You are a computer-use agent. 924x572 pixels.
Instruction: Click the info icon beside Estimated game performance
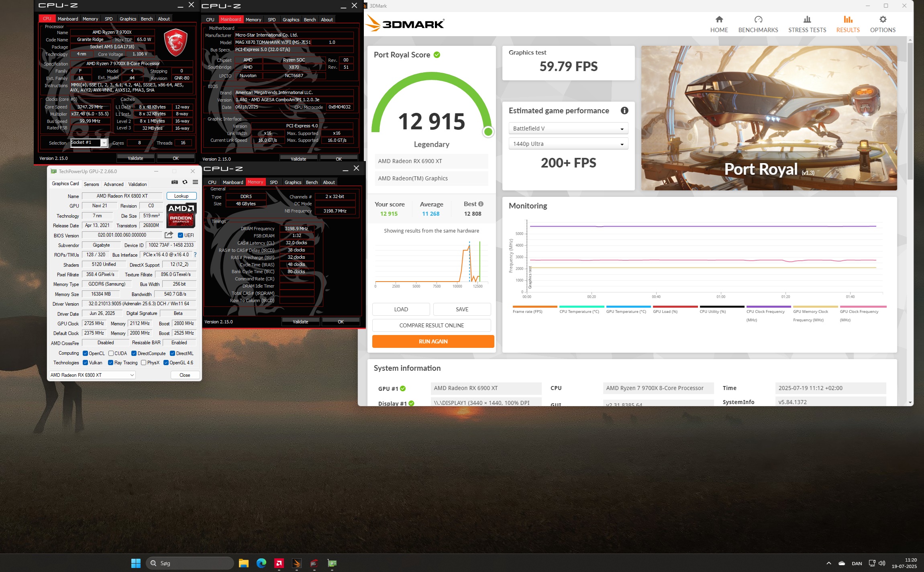tap(624, 110)
